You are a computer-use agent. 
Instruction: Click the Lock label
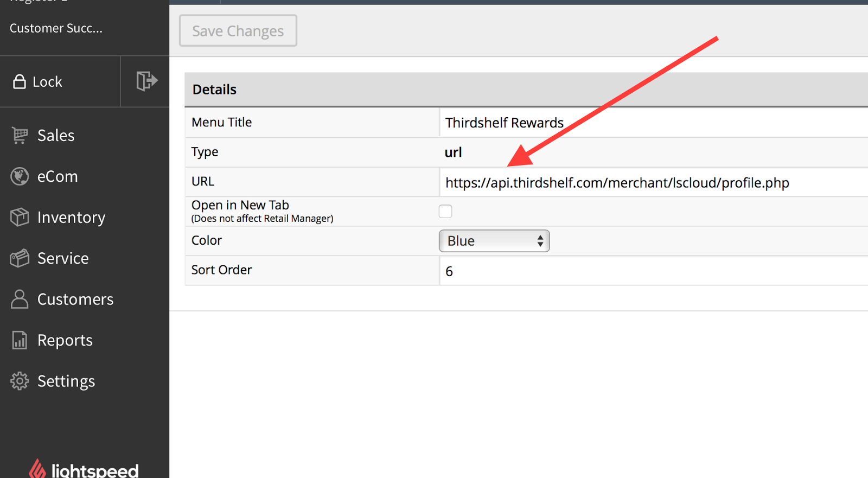tap(47, 82)
